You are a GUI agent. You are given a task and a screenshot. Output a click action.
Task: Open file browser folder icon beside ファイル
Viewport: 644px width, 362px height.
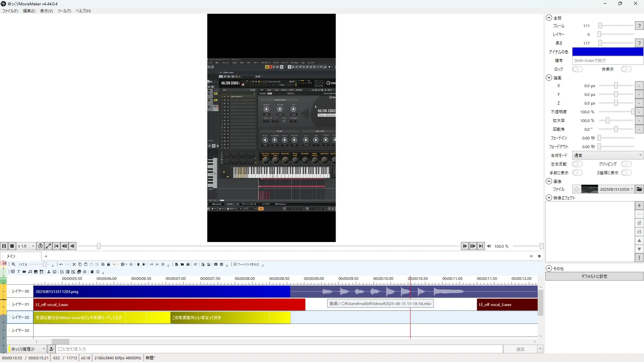point(639,189)
